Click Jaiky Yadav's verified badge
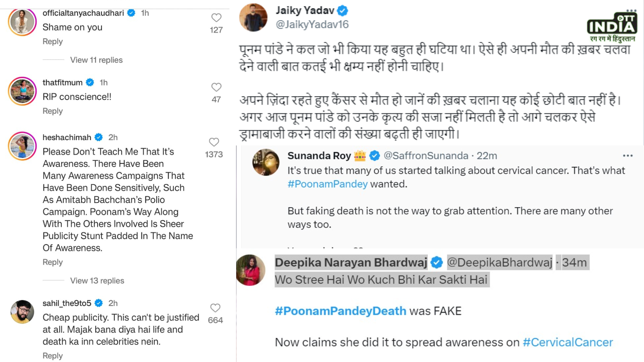This screenshot has height=362, width=644. 342,11
